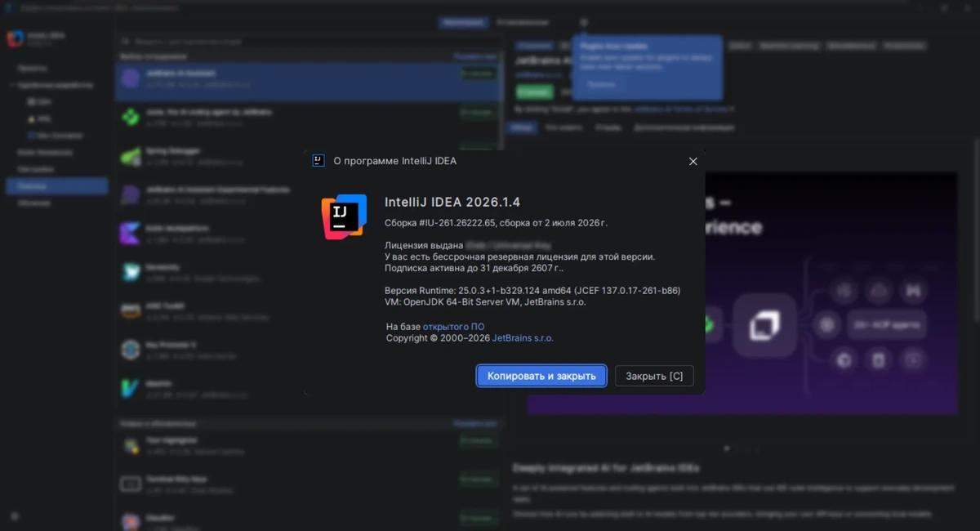Viewport: 980px width, 531px height.
Task: Click the Key Promoter X plugin icon
Action: [130, 350]
